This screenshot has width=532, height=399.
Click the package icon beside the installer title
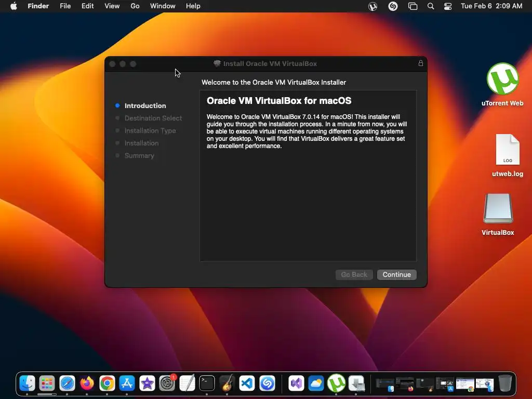tap(217, 63)
